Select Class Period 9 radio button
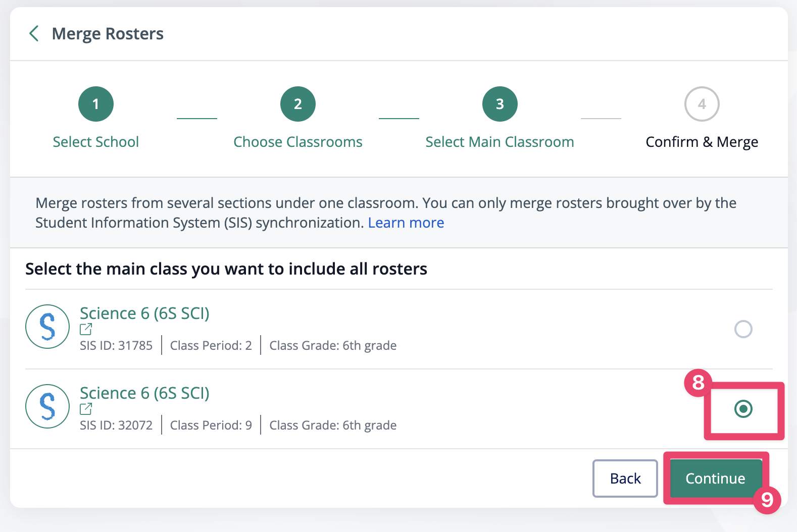Image resolution: width=797 pixels, height=532 pixels. (743, 409)
